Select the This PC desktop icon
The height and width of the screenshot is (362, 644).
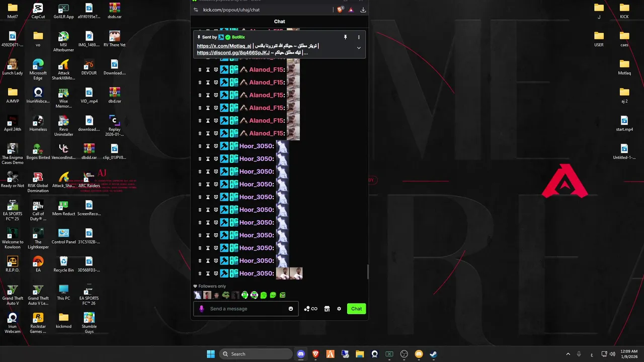coord(63,292)
